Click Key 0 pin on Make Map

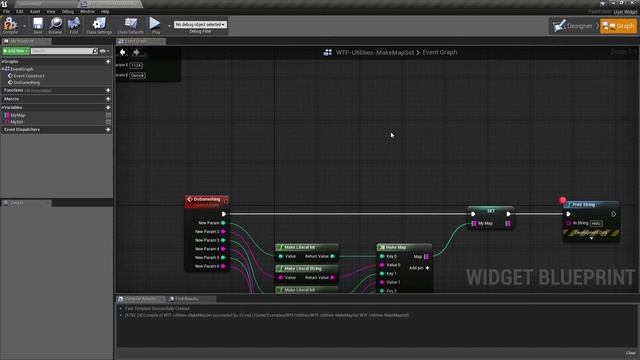click(x=382, y=256)
